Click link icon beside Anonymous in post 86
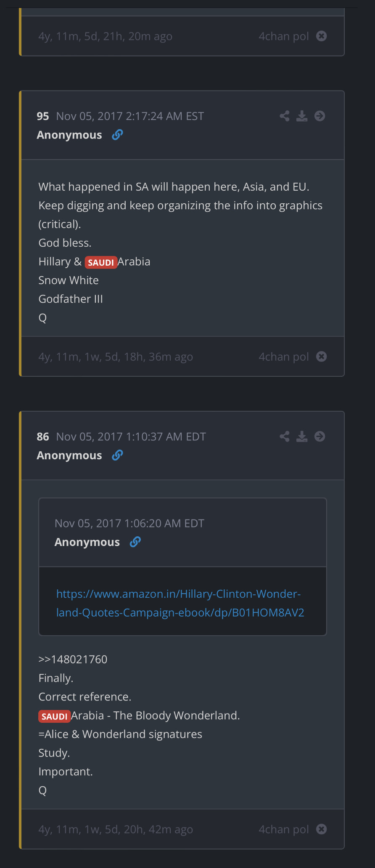Screen dimensions: 375x868 click(117, 455)
